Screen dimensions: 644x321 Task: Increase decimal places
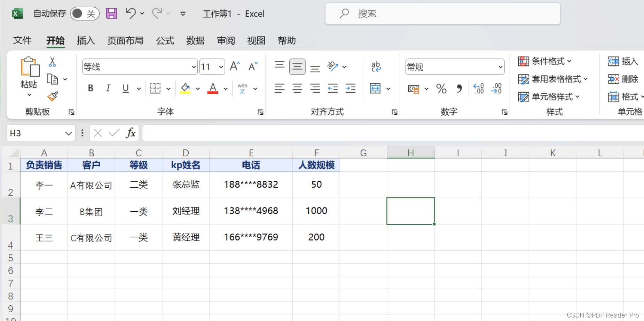(479, 89)
